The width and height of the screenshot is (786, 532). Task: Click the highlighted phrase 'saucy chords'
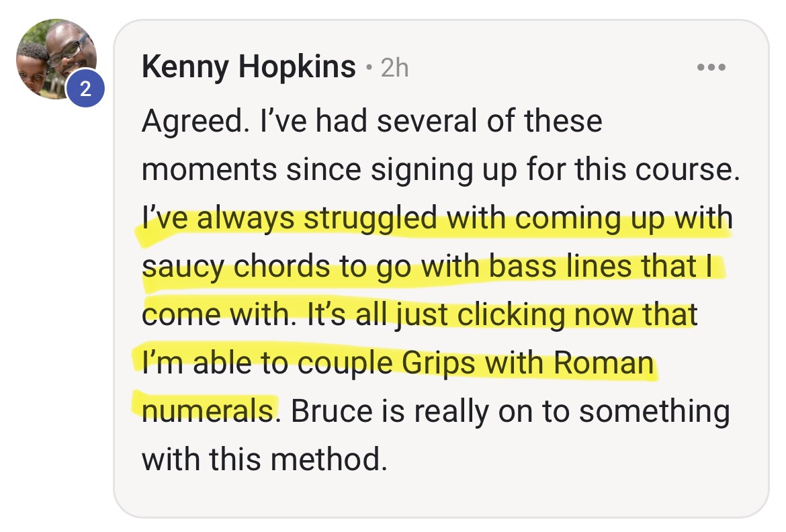click(235, 267)
